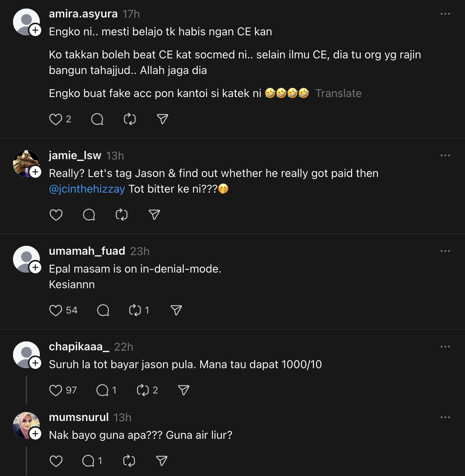The image size is (465, 476).
Task: Open more options menu for mumsnurul's comment
Action: click(x=445, y=417)
